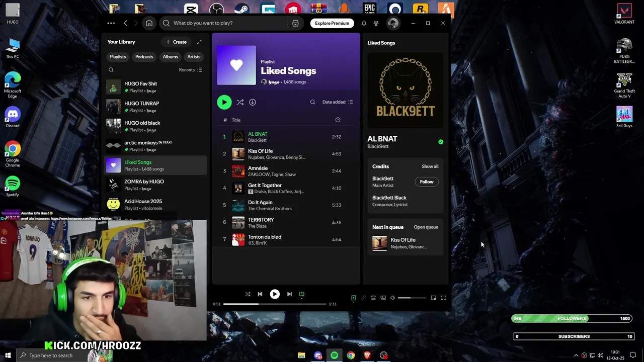Open Connect to a device icon

point(383,298)
